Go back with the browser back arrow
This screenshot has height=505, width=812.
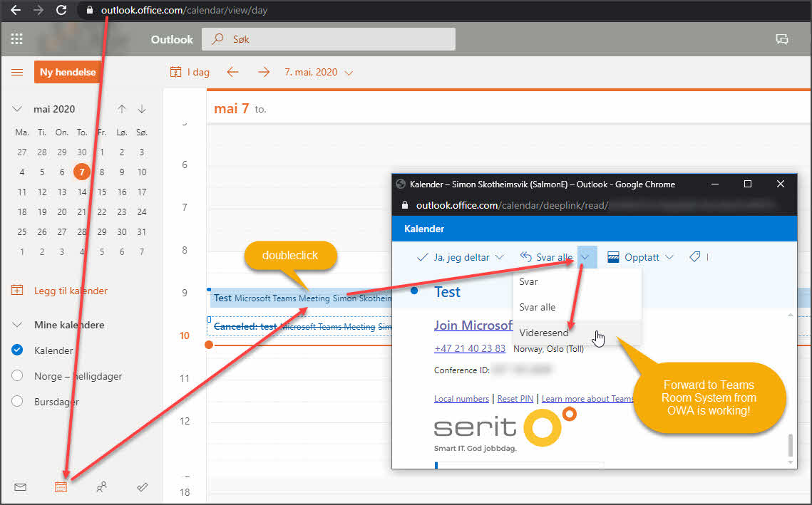[x=16, y=10]
